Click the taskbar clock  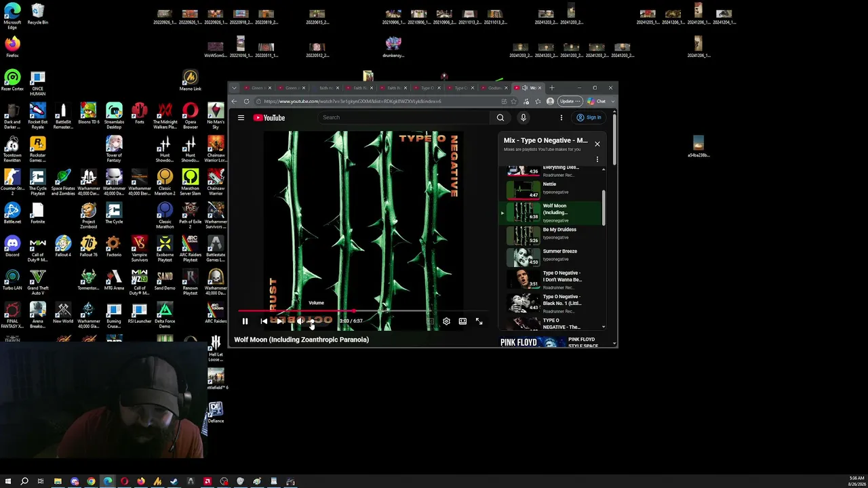[856, 481]
